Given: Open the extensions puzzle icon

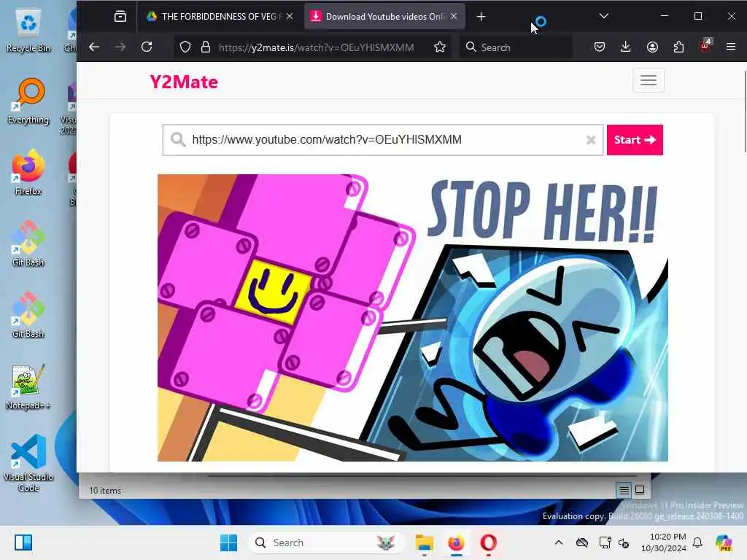Looking at the screenshot, I should 678,47.
